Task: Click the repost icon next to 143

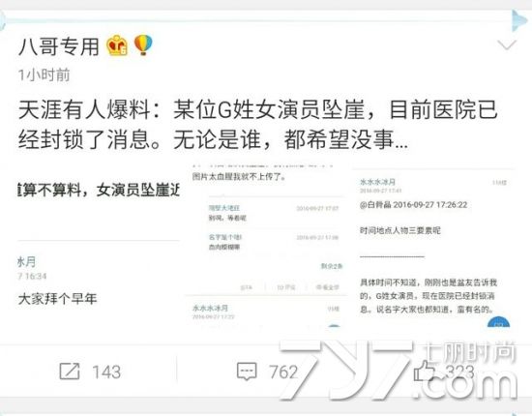Action: tap(70, 371)
